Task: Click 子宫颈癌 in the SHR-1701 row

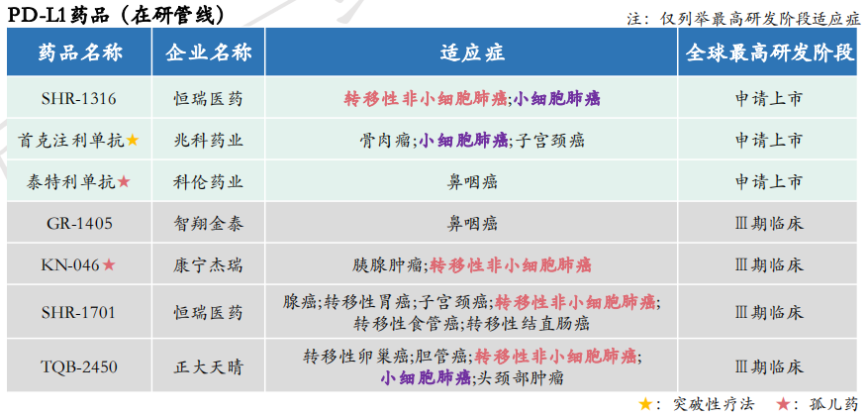Action: 453,302
